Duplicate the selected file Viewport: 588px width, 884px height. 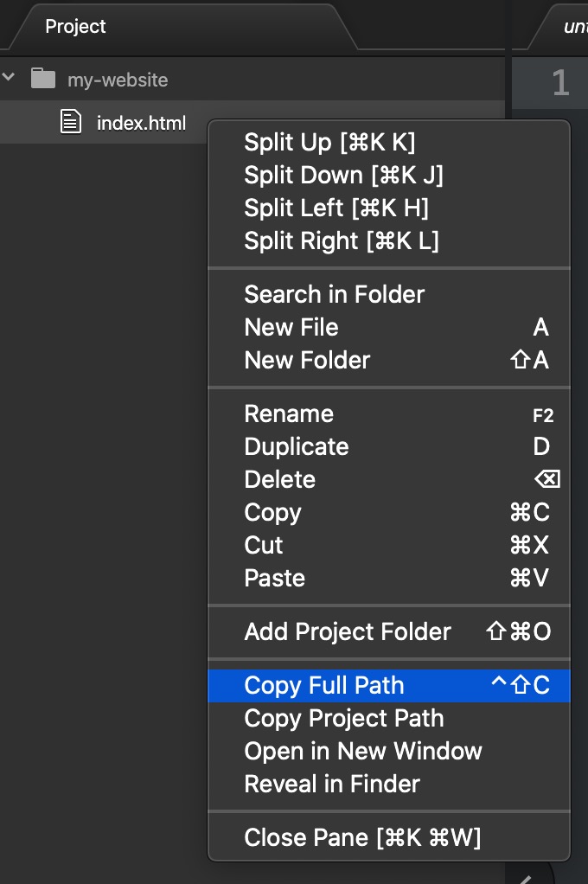pyautogui.click(x=297, y=446)
